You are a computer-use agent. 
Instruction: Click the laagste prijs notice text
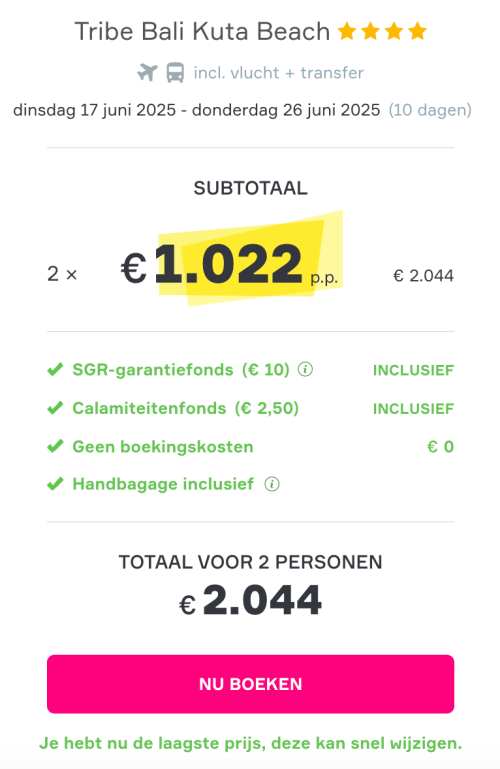point(250,743)
